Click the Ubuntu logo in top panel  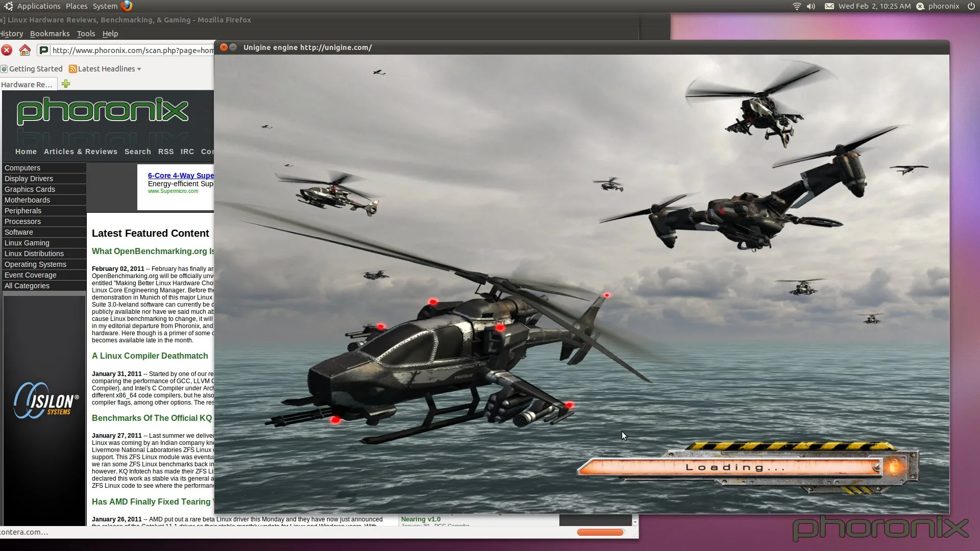(8, 6)
